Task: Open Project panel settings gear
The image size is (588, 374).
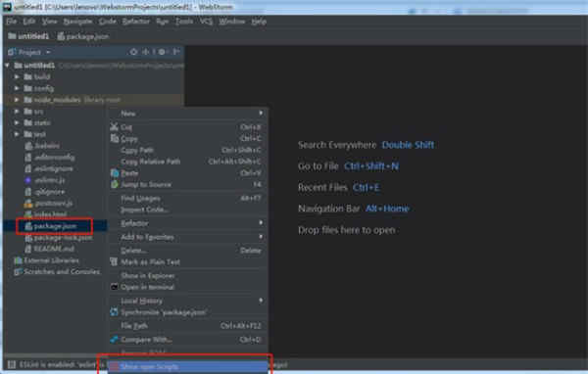Action: coord(162,52)
